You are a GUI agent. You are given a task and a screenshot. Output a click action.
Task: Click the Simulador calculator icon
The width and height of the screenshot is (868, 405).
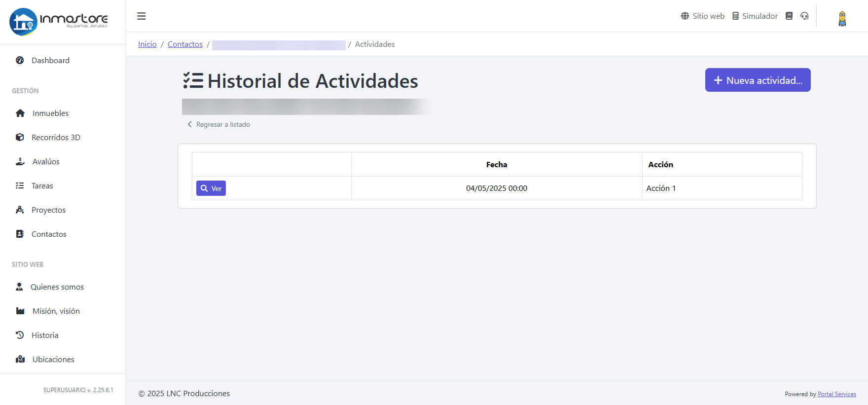click(735, 16)
